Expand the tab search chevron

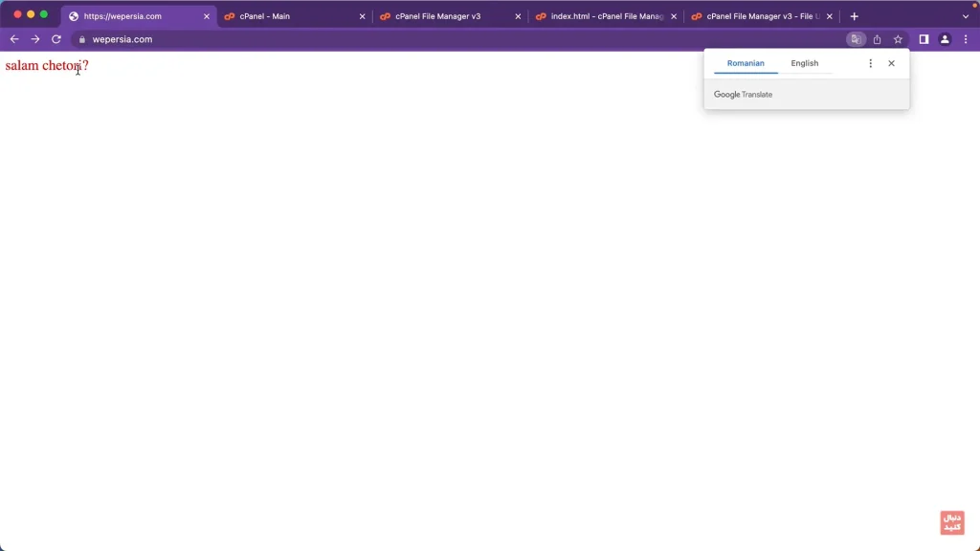click(966, 16)
